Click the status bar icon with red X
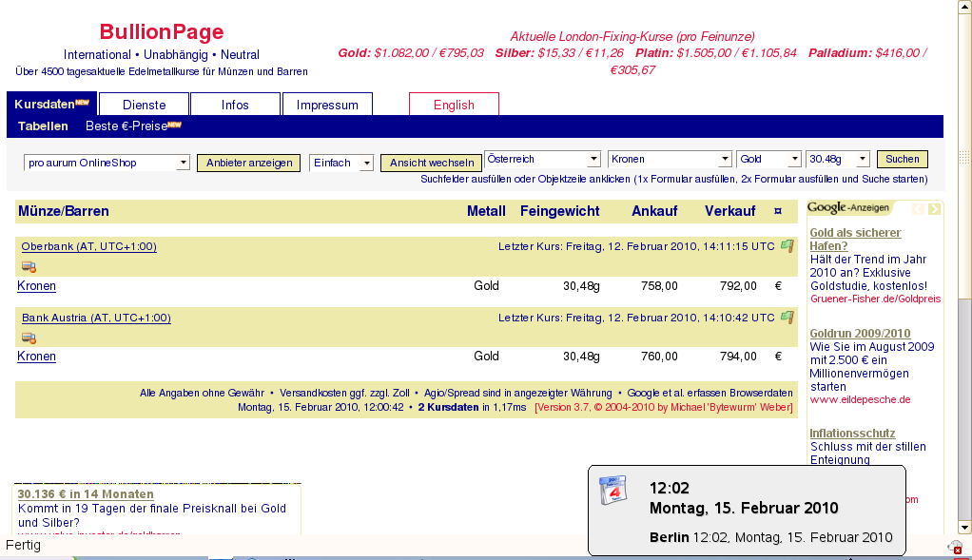972x560 pixels. tap(954, 547)
